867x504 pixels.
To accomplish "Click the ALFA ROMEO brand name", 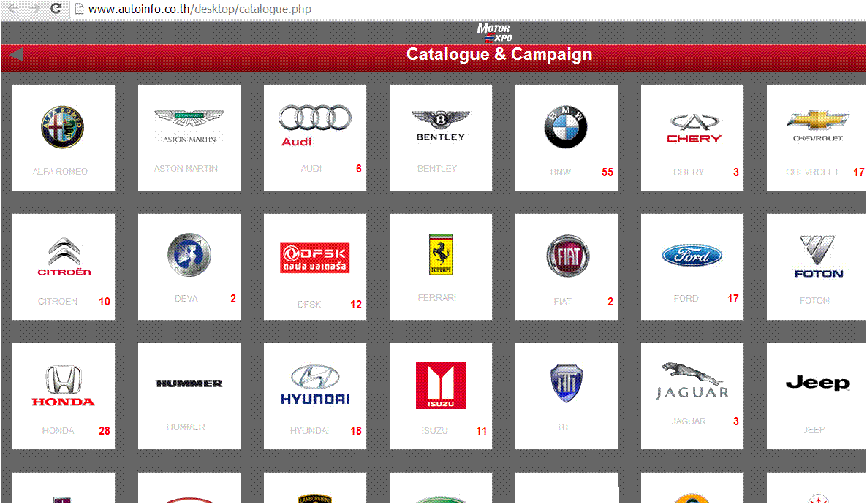I will [60, 172].
